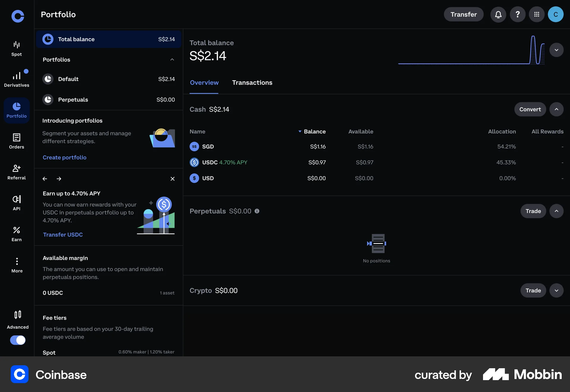Viewport: 570px width, 392px height.
Task: Open the apps grid icon
Action: [x=537, y=14]
